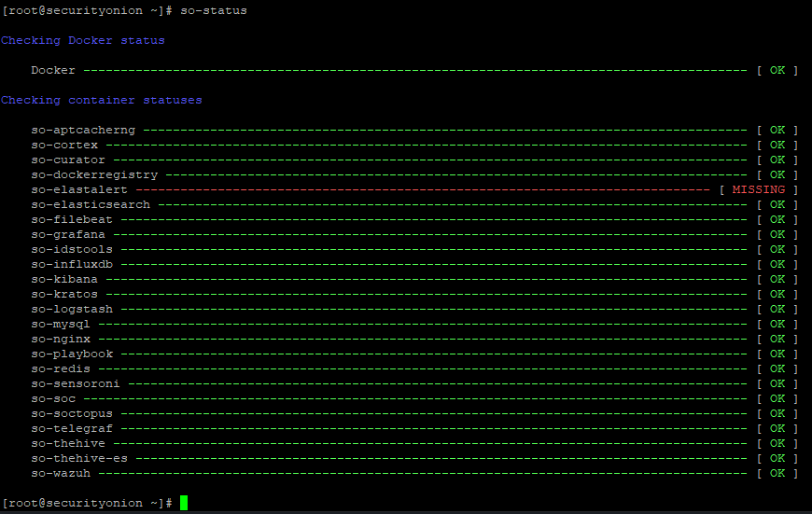Screen dimensions: 812x514
Task: Click the OK status for so-kibana
Action: 777,280
